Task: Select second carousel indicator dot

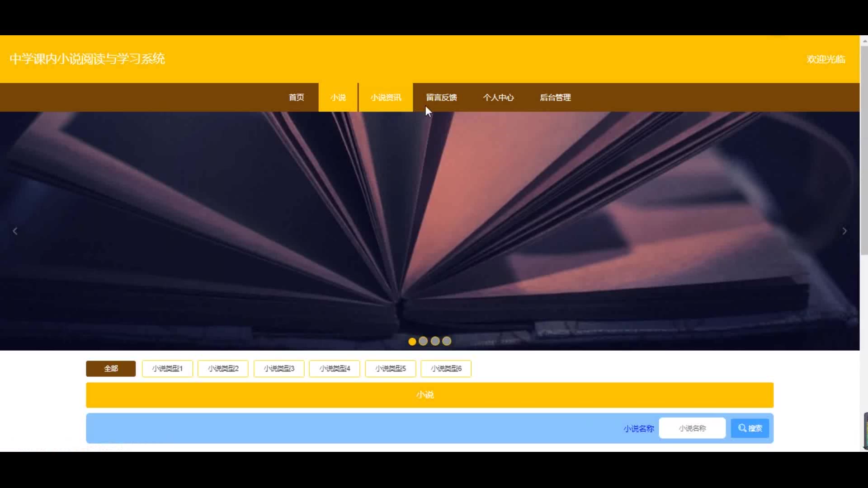Action: pyautogui.click(x=423, y=341)
